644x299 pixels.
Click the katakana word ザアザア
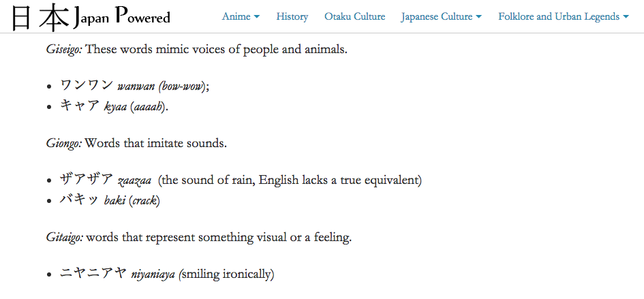[87, 180]
